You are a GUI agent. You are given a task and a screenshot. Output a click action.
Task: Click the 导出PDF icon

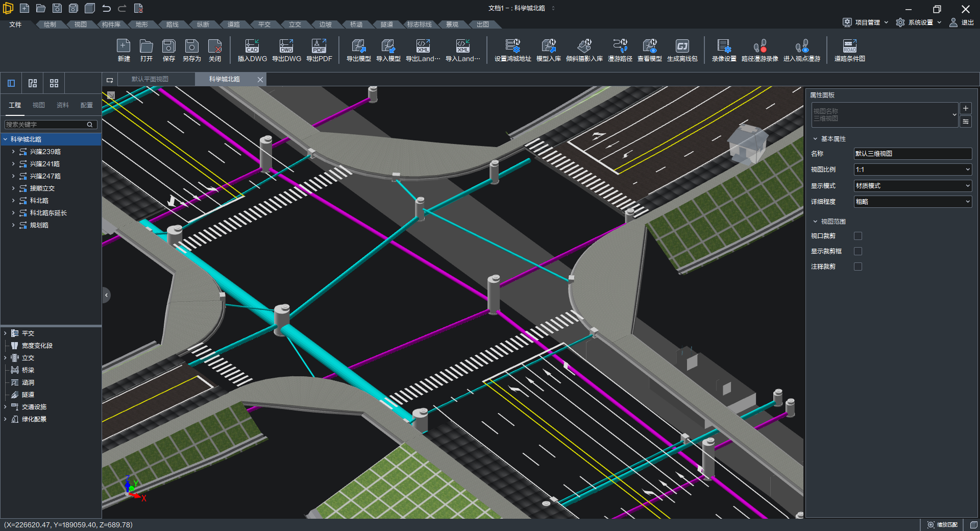319,50
